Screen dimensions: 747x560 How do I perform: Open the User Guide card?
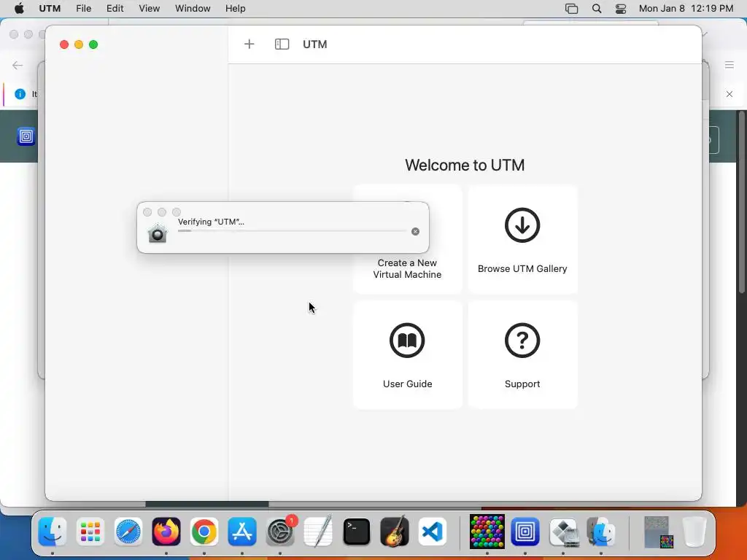coord(407,355)
